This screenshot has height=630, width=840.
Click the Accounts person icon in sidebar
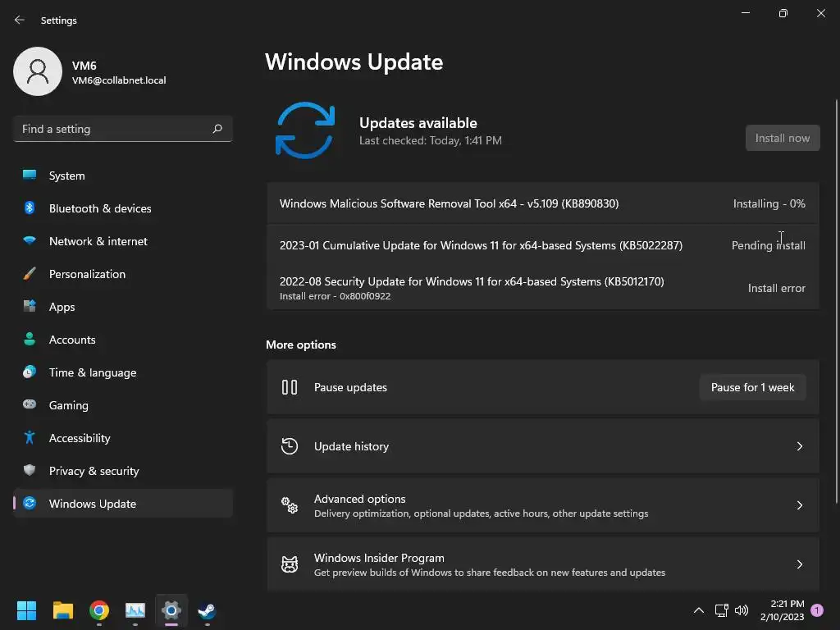point(30,339)
